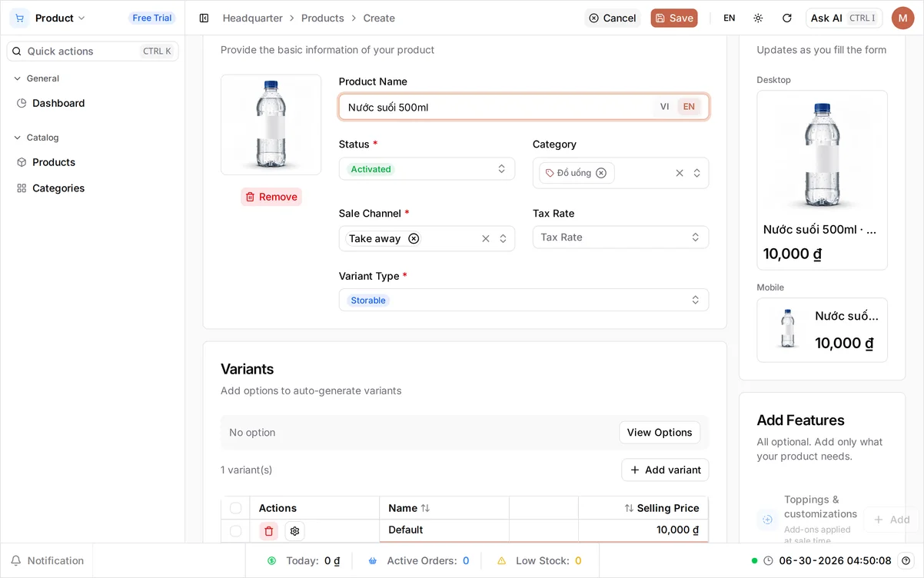924x578 pixels.
Task: Click View Options button
Action: pyautogui.click(x=660, y=433)
